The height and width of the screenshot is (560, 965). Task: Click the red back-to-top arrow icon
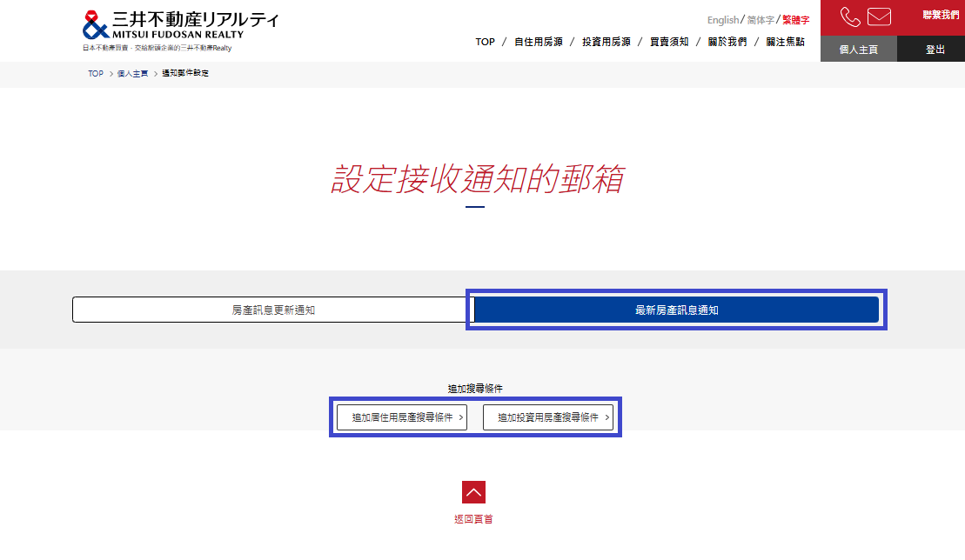pos(473,492)
